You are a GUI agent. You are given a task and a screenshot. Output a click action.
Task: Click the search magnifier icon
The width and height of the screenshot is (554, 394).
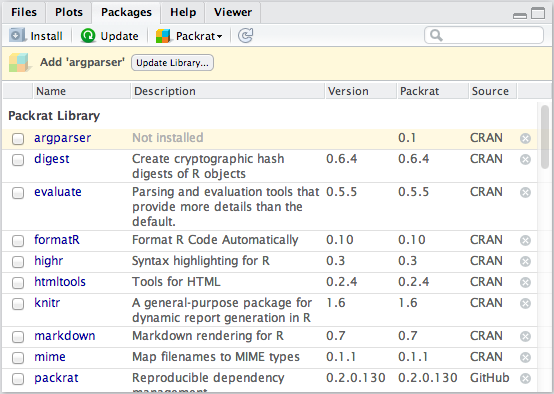pyautogui.click(x=436, y=35)
